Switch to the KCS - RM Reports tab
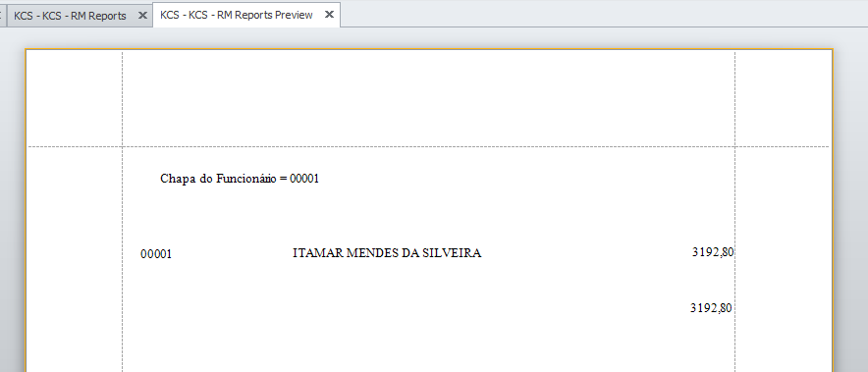The width and height of the screenshot is (868, 372). 71,16
